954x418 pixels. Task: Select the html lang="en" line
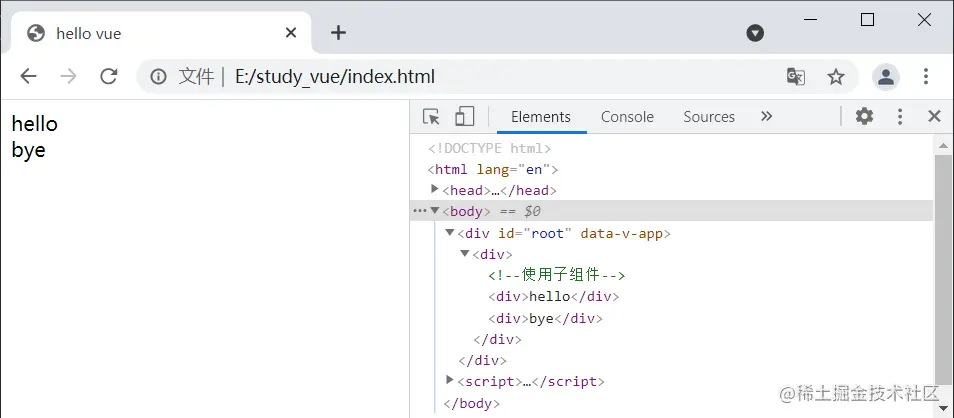click(x=493, y=170)
